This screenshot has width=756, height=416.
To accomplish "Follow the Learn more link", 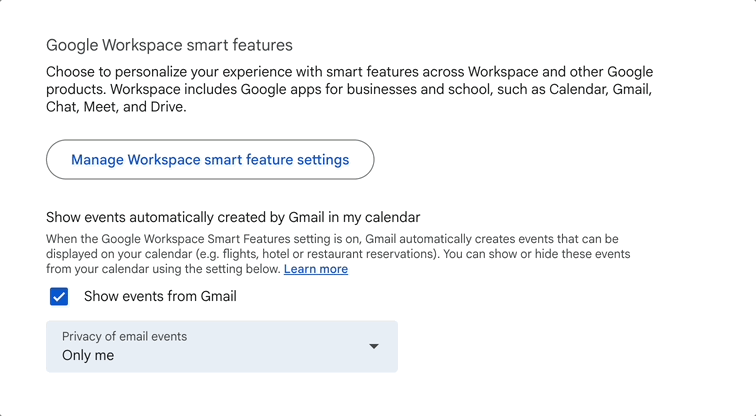I will (x=316, y=269).
